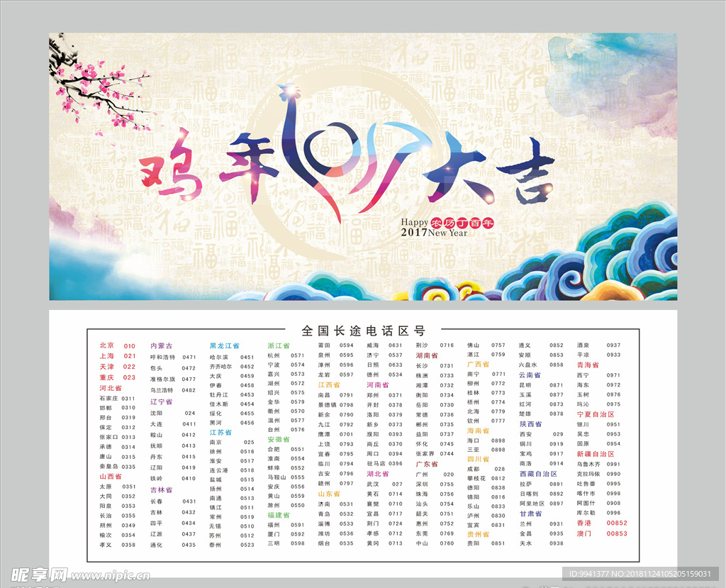Click the '023' code beside 重庆

pos(130,377)
